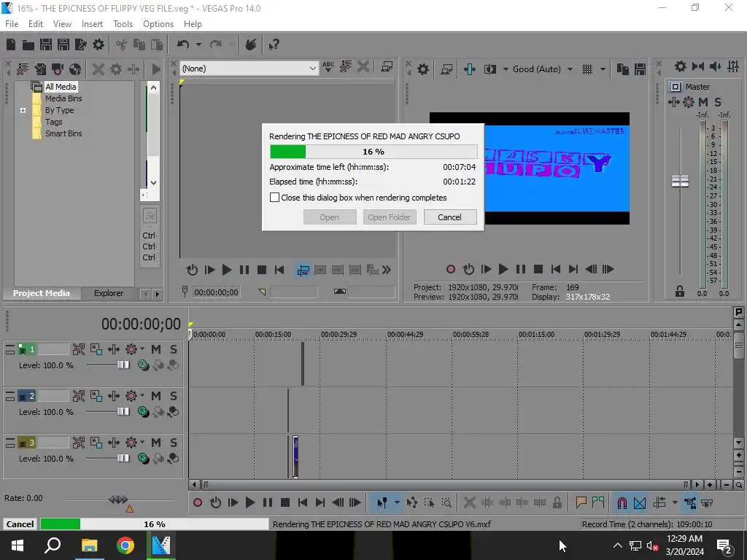Select the Smart Bins folder
This screenshot has height=560, width=747.
pyautogui.click(x=63, y=134)
